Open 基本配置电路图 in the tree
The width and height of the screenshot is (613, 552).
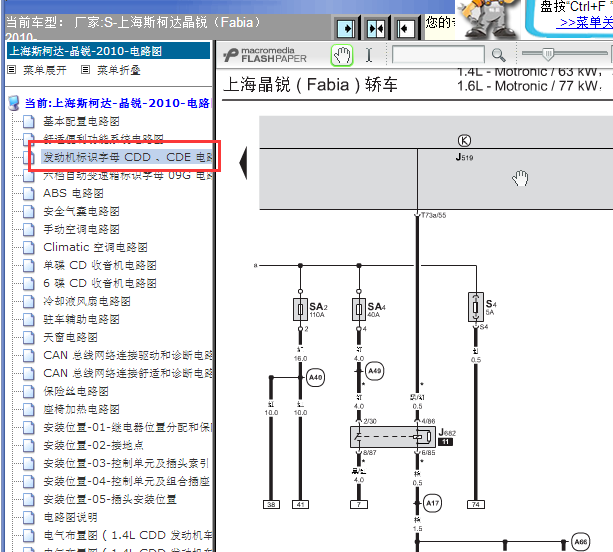[x=81, y=122]
